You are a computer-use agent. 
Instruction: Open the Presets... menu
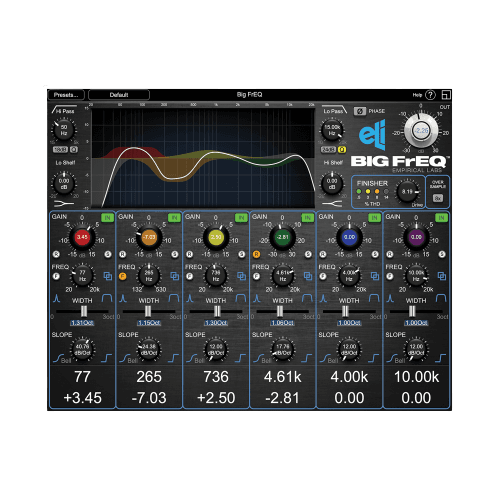click(x=66, y=95)
